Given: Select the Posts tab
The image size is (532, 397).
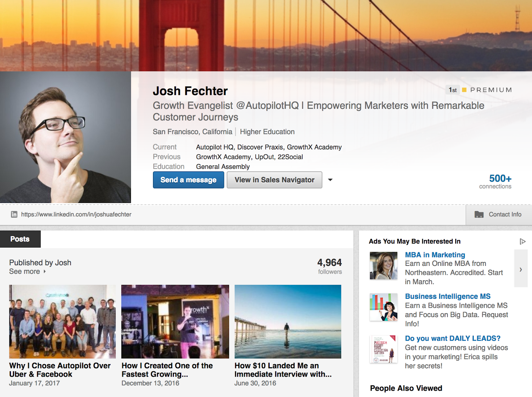Looking at the screenshot, I should point(20,239).
